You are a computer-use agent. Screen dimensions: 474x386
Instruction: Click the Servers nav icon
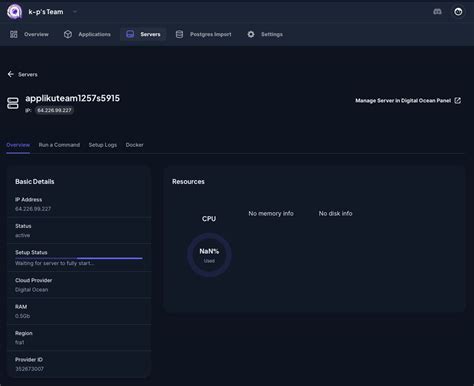[130, 34]
